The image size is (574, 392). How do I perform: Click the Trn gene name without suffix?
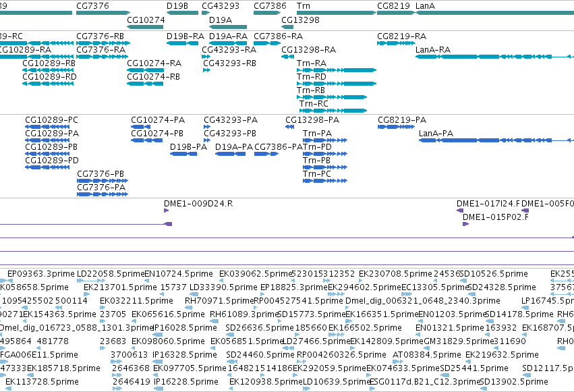(304, 6)
